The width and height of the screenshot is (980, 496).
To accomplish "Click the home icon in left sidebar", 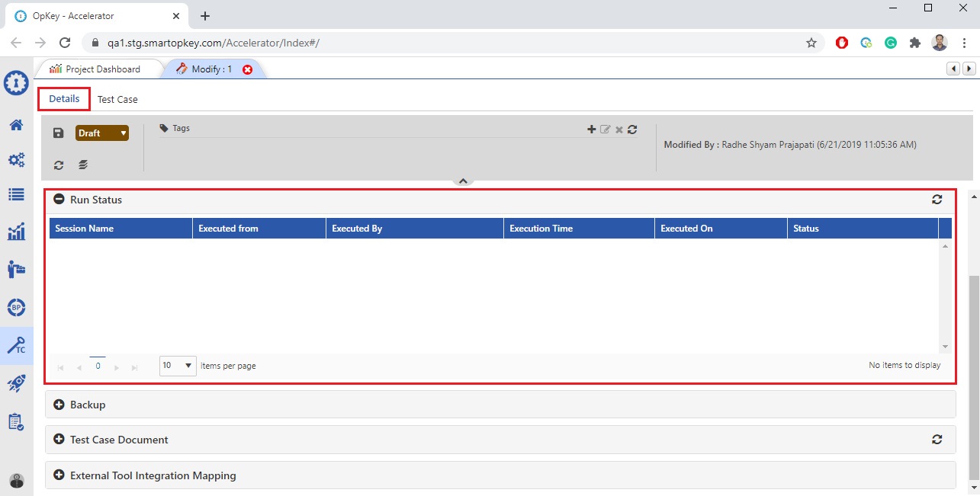I will 16,124.
